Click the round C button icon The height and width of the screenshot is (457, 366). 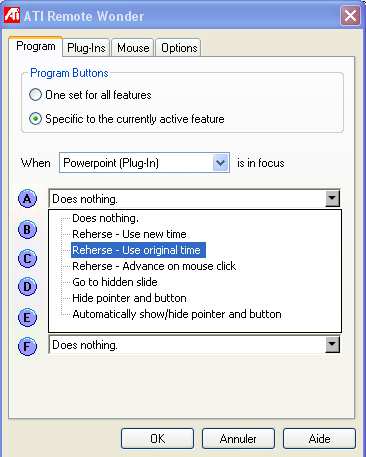(x=27, y=259)
